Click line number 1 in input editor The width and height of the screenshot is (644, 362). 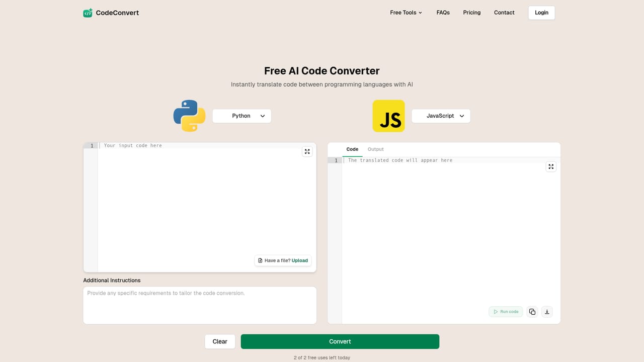[x=91, y=145]
